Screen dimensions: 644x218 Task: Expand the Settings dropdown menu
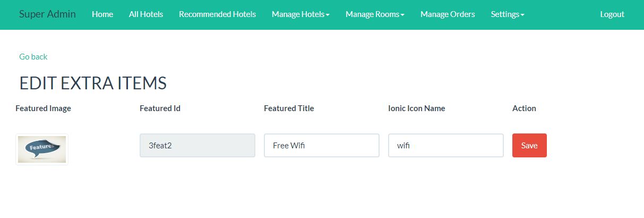(x=508, y=14)
